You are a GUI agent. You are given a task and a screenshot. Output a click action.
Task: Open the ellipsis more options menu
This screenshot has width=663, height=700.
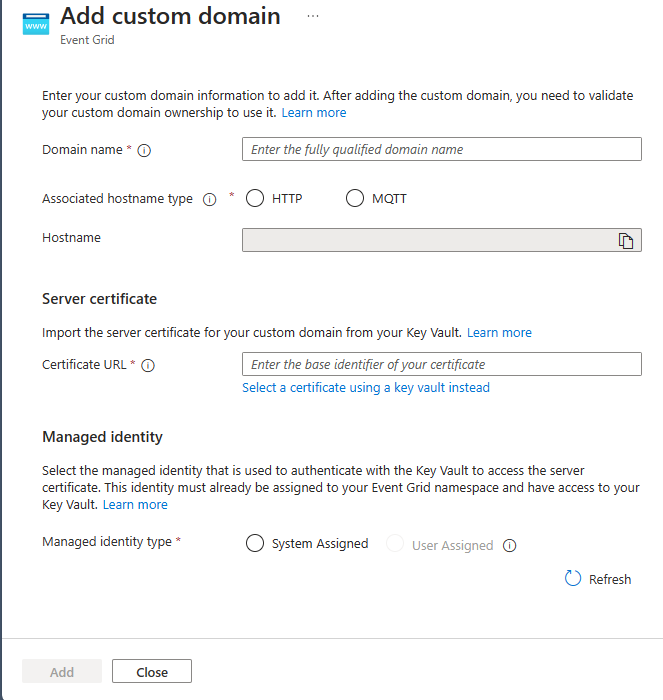[313, 17]
